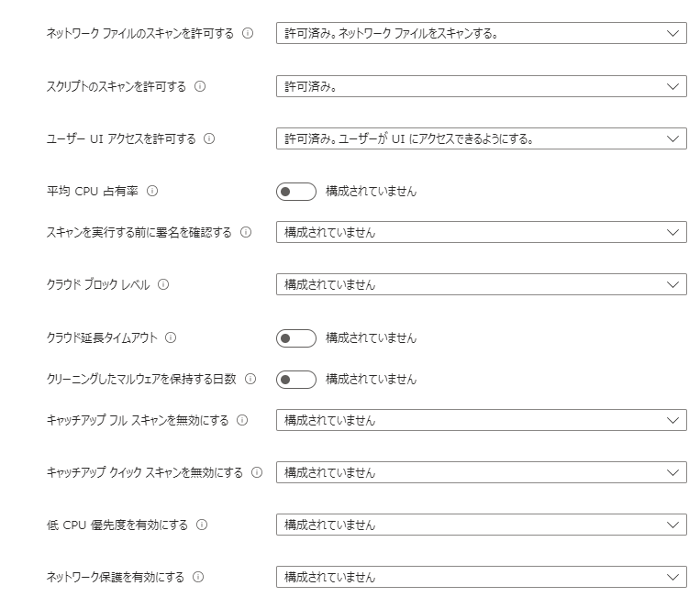Expand キャッチアップ フル スキャンを無効にする dropdown
Image resolution: width=700 pixels, height=608 pixels.
[x=481, y=420]
